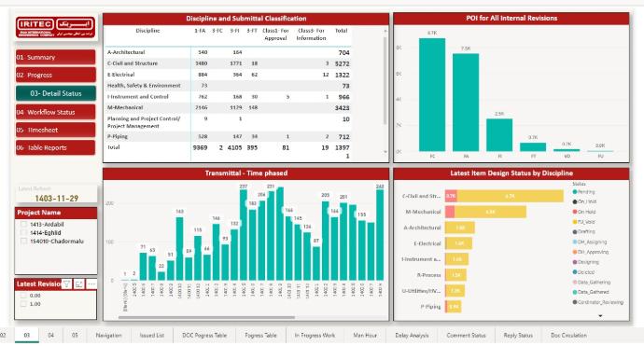Open more options ellipsis on Latest Revision slicer
Image resolution: width=644 pixels, height=346 pixels.
coord(91,284)
